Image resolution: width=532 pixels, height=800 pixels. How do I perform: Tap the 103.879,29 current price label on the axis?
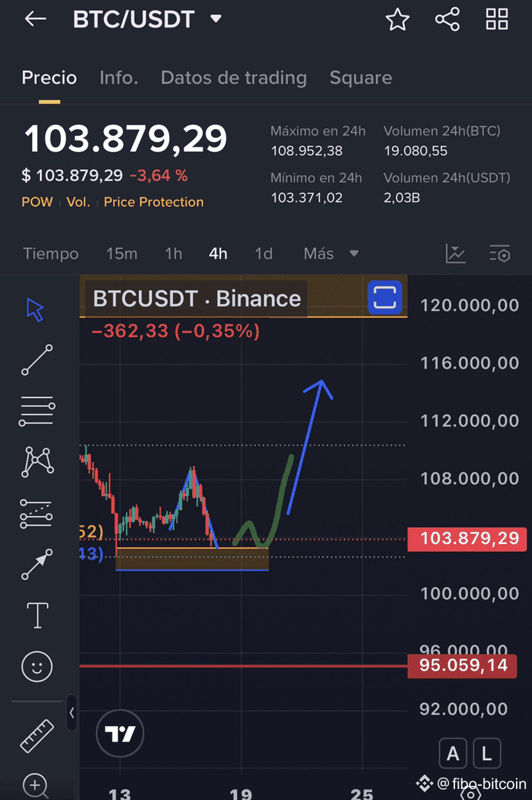(467, 538)
